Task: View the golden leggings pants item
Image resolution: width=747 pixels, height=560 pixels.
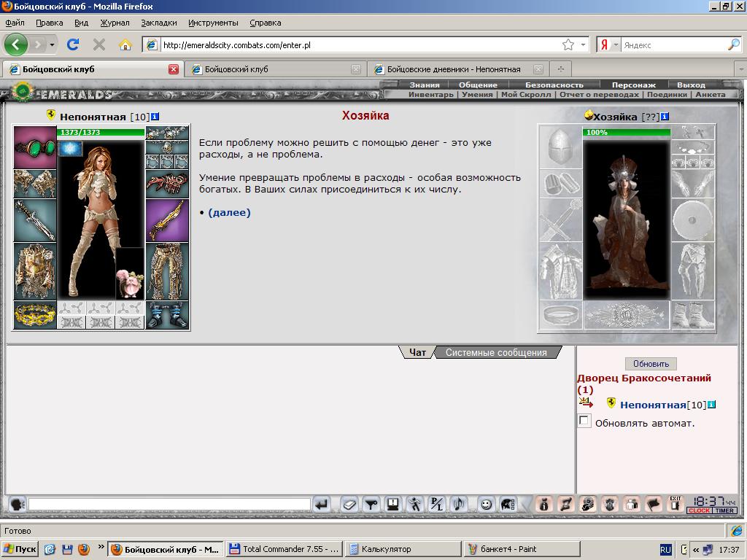Action: [x=167, y=271]
